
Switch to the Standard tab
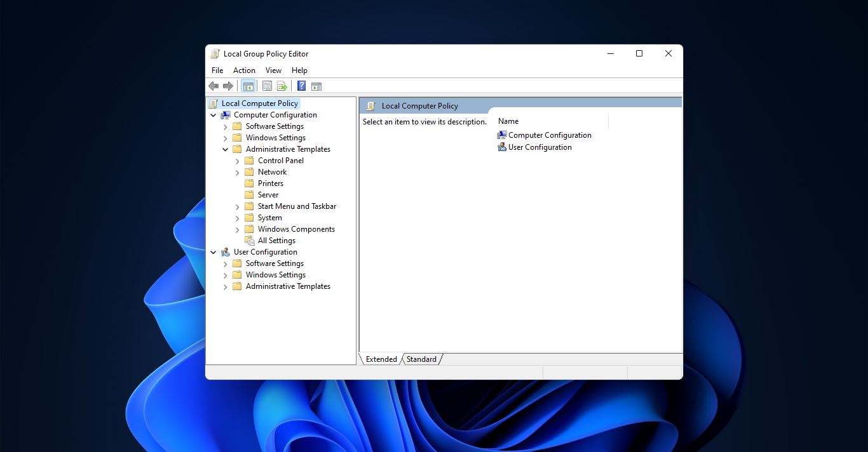(x=421, y=359)
